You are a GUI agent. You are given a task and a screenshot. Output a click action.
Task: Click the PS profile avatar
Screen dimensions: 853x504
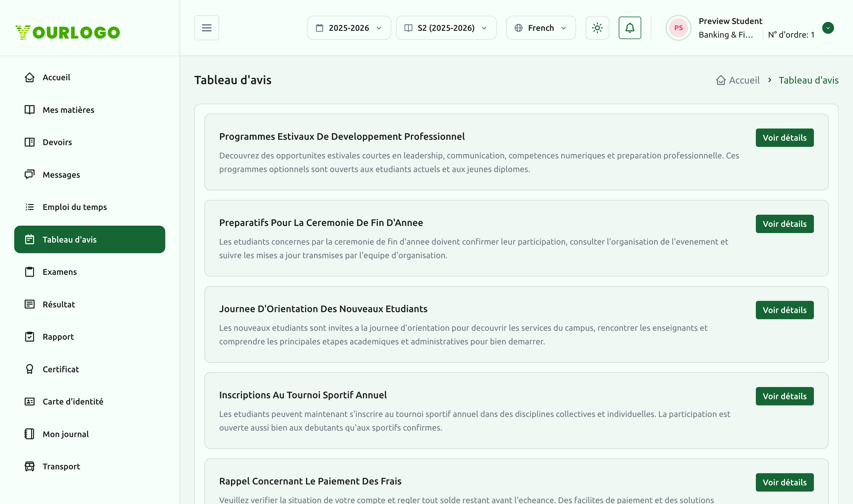(x=678, y=28)
